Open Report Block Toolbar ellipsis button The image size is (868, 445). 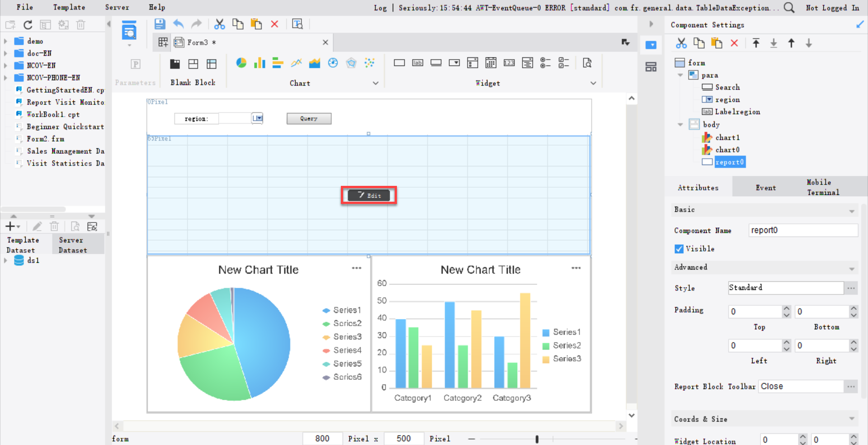(851, 387)
